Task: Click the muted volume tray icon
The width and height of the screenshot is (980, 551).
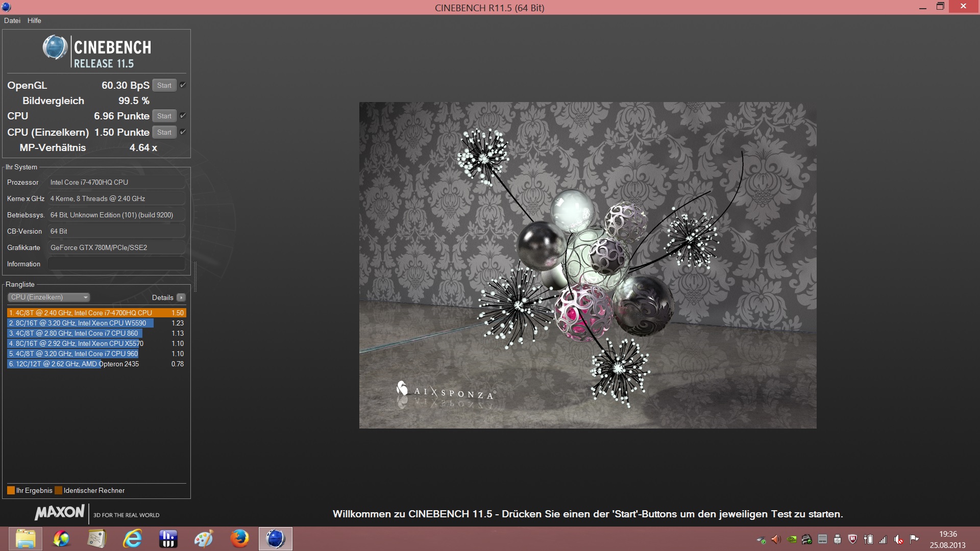Action: pos(898,539)
